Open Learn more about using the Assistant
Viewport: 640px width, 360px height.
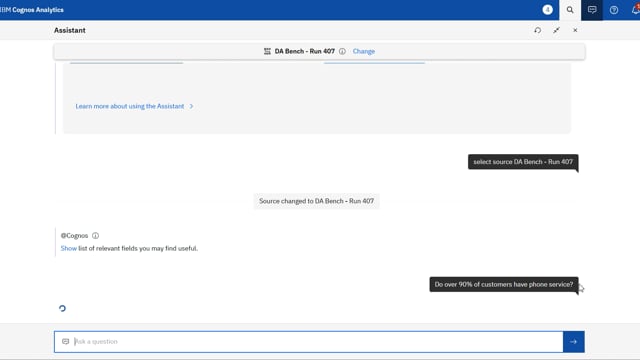point(130,106)
